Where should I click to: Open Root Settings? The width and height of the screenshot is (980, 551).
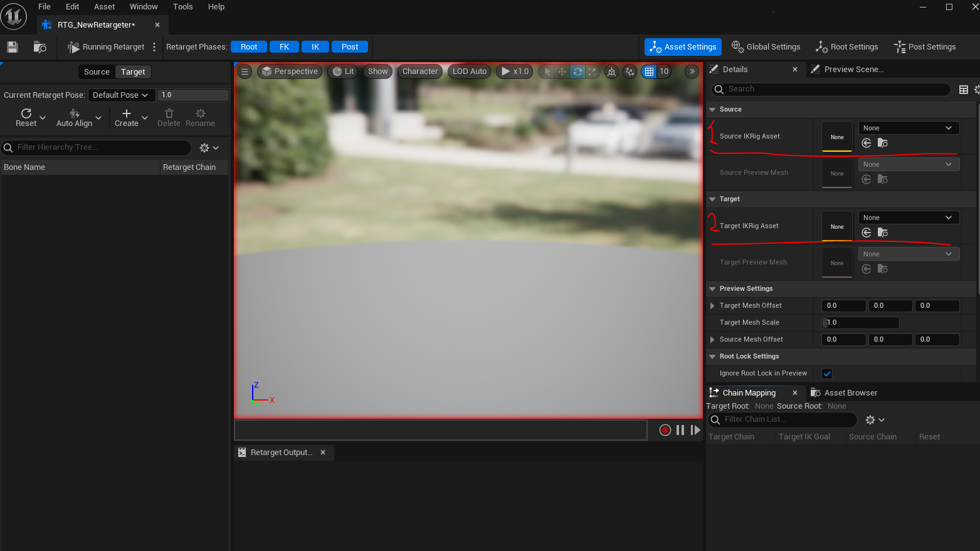click(846, 47)
